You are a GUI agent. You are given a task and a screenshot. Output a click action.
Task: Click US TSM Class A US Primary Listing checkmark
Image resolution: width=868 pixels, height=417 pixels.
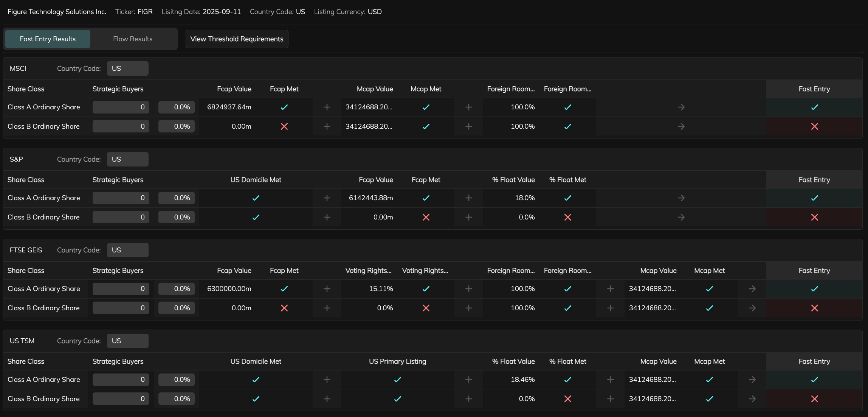pos(397,380)
